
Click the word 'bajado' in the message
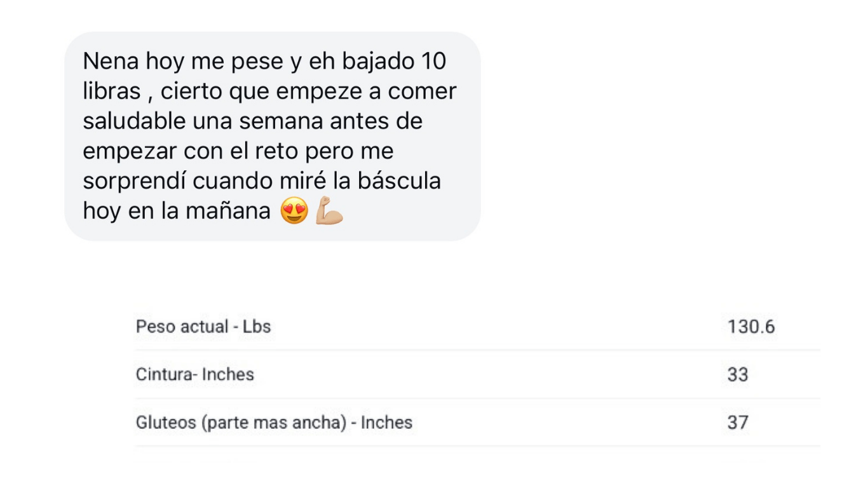(x=379, y=61)
